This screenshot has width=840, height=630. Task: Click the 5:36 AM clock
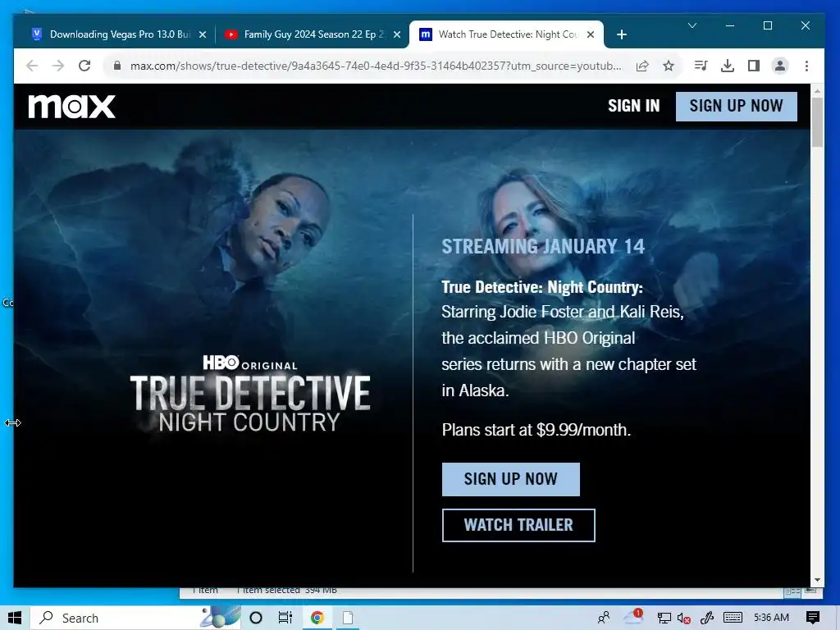[771, 618]
